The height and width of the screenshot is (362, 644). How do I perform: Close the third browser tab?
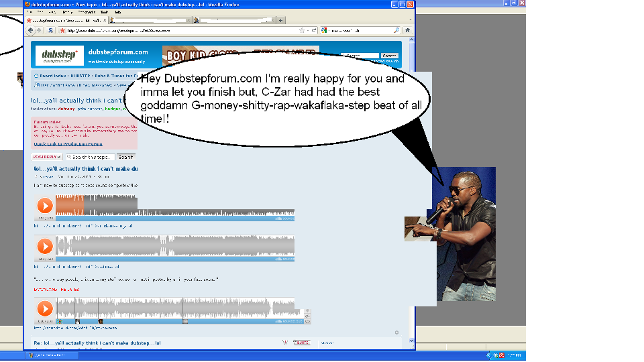pyautogui.click(x=272, y=20)
